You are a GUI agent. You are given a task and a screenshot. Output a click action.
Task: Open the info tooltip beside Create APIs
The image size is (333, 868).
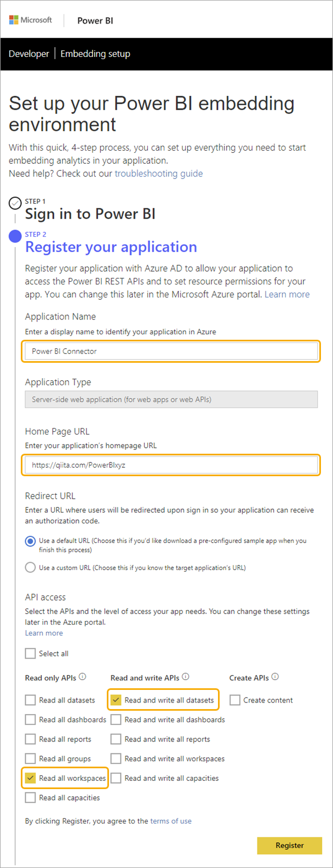pos(275,677)
